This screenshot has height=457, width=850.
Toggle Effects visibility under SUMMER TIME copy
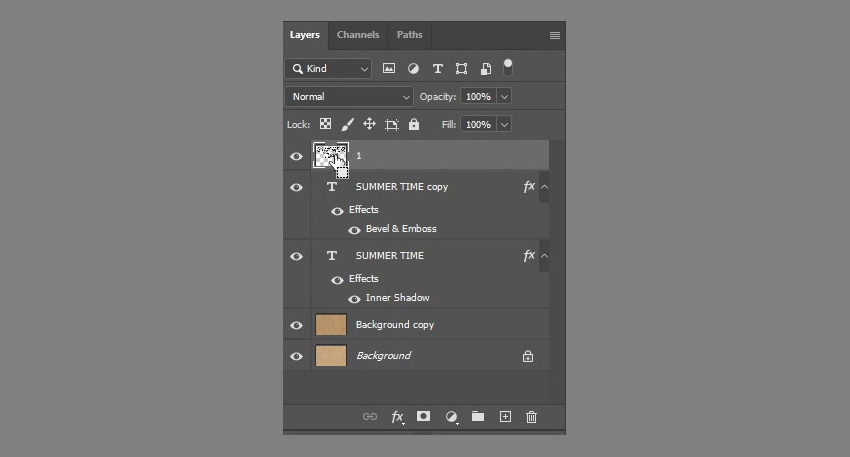337,211
